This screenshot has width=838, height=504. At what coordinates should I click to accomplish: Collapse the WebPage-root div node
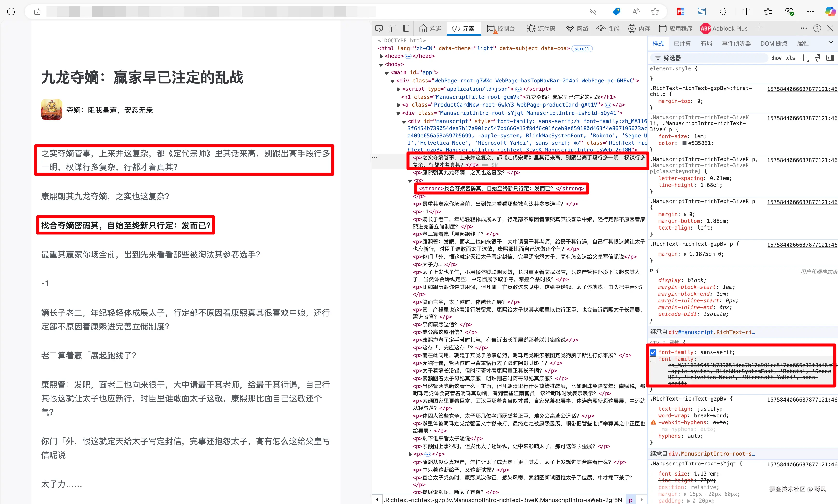(x=392, y=81)
